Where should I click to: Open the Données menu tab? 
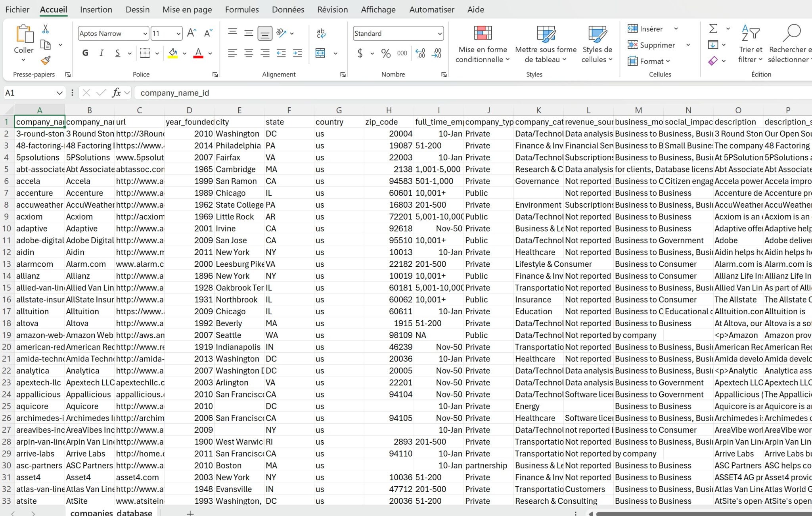point(288,10)
